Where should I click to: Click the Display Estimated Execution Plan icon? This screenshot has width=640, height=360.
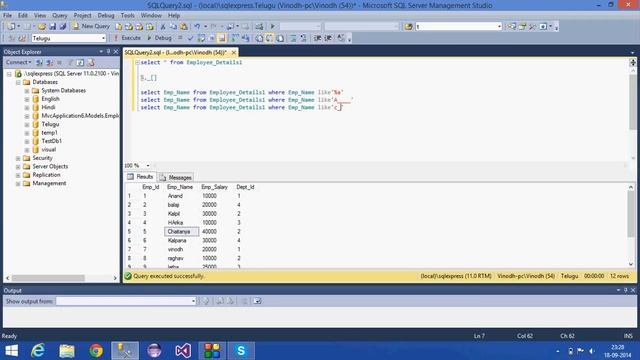click(201, 38)
